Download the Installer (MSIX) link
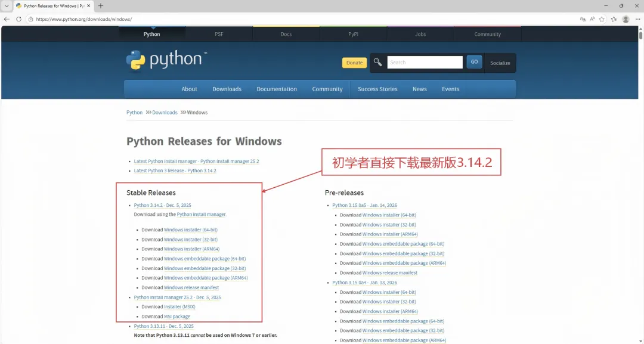Image resolution: width=644 pixels, height=344 pixels. coord(179,307)
